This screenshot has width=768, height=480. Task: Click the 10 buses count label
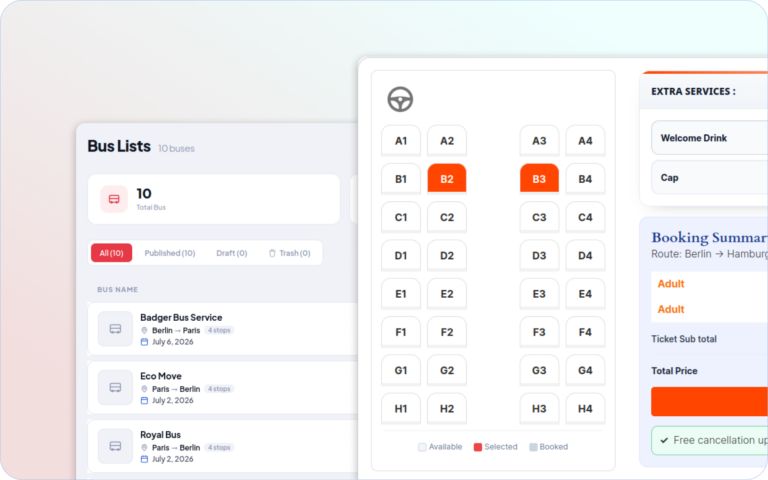point(176,148)
